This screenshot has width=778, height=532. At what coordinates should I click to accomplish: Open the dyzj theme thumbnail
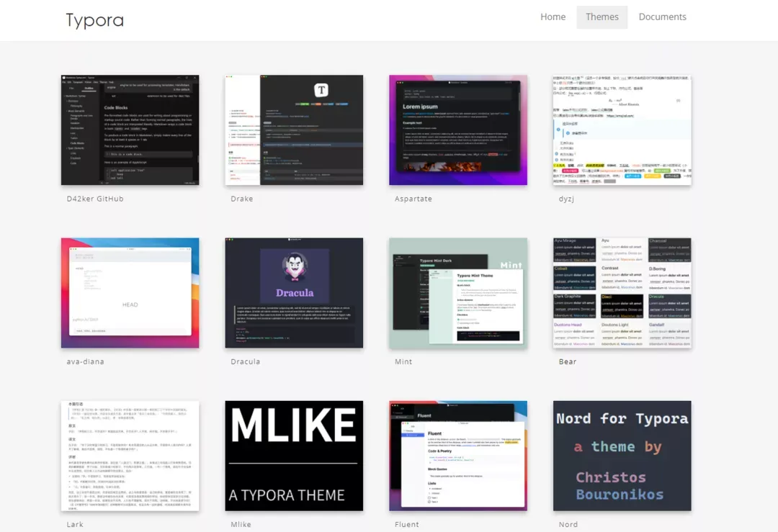click(622, 130)
